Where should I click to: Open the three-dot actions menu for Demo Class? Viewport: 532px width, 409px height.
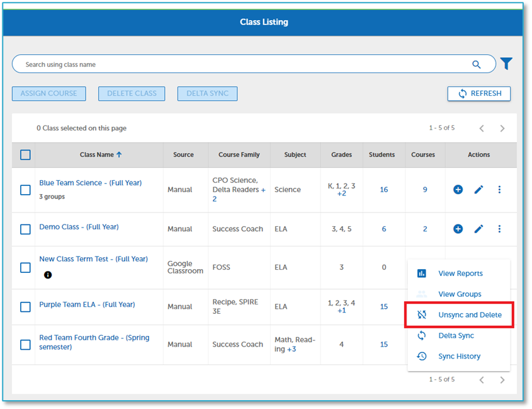point(499,229)
